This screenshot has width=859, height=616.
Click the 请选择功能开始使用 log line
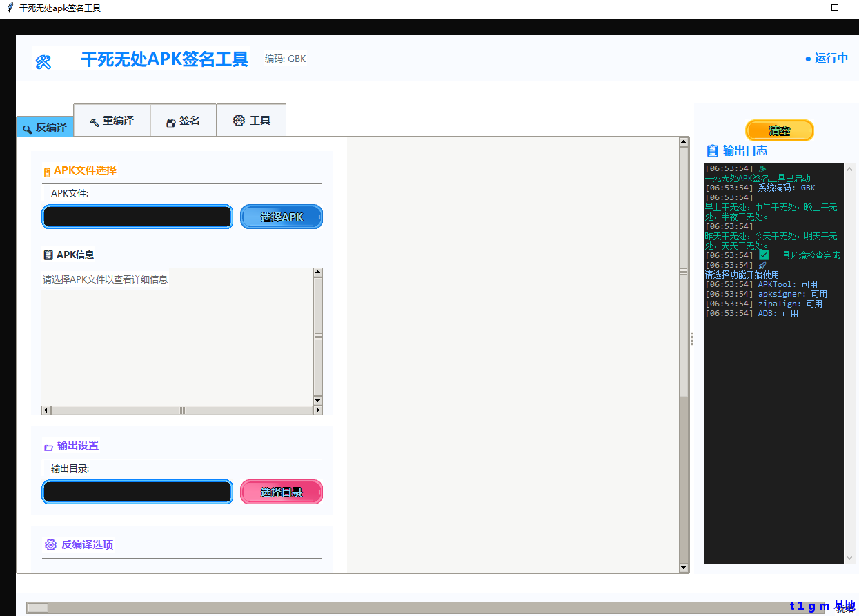(x=742, y=275)
